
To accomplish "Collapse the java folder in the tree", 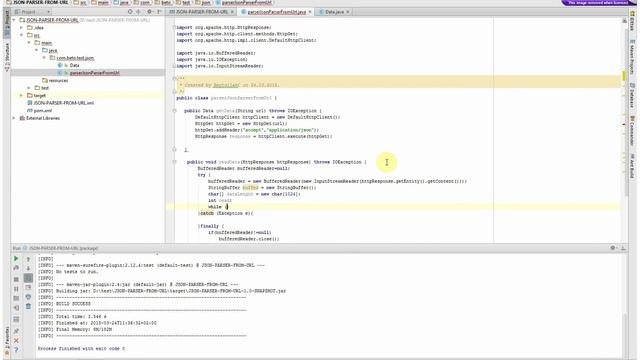I will (x=36, y=50).
